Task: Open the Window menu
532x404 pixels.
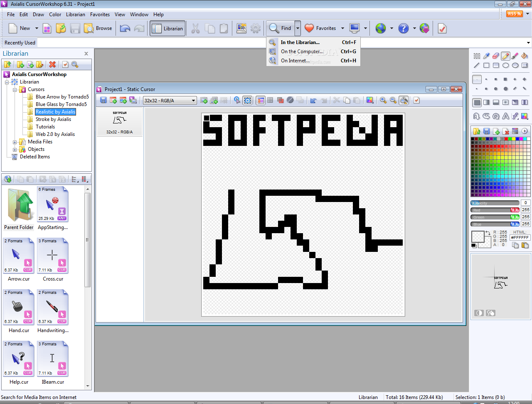Action: tap(139, 14)
